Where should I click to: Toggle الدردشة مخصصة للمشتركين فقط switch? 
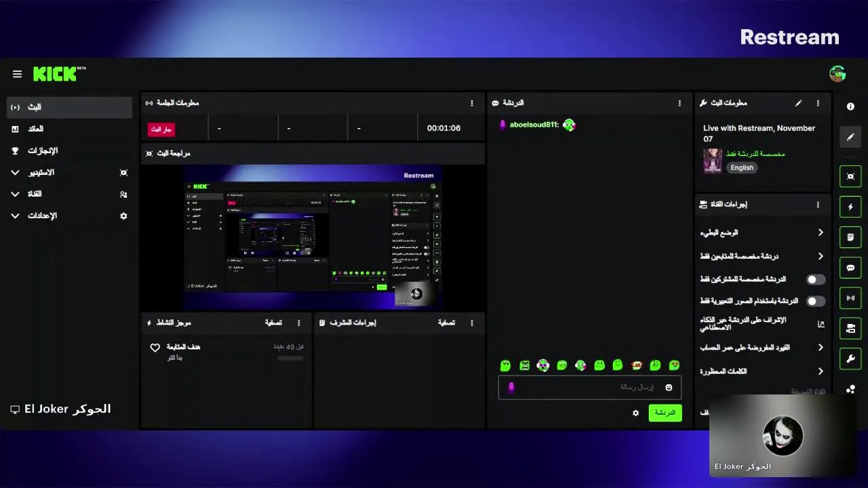tap(815, 279)
